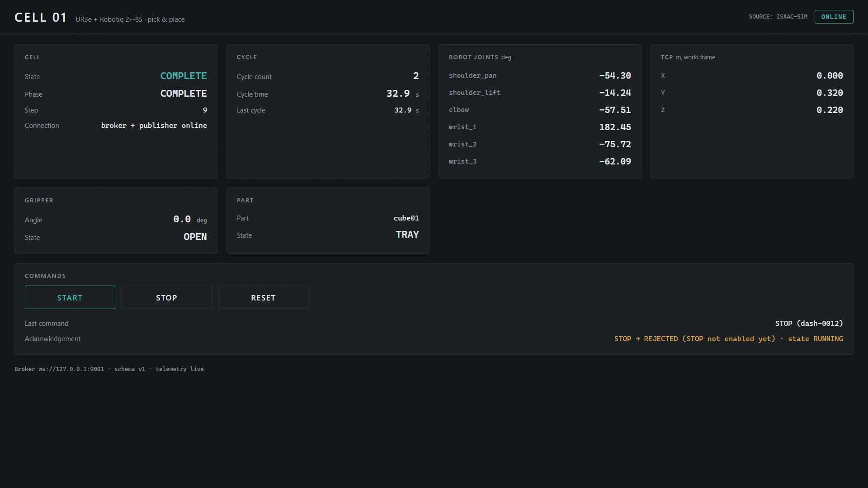Select the CELL 01 title

point(41,18)
